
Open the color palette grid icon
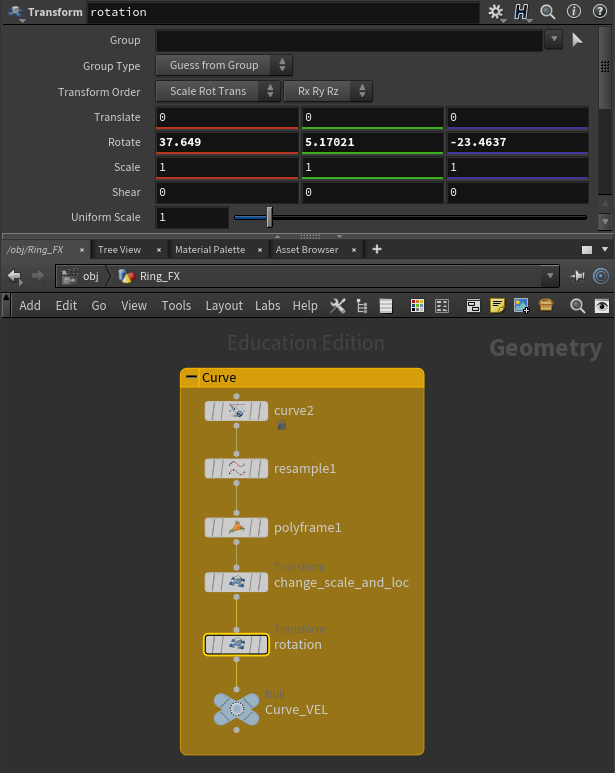417,306
